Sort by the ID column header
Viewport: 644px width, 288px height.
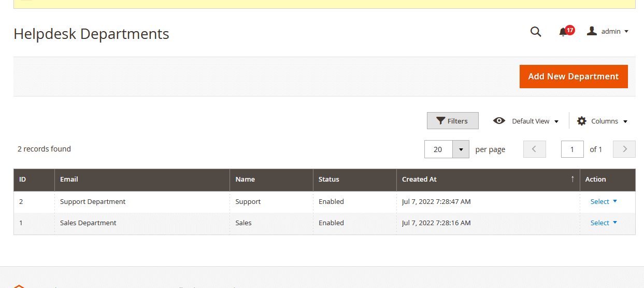(x=23, y=180)
